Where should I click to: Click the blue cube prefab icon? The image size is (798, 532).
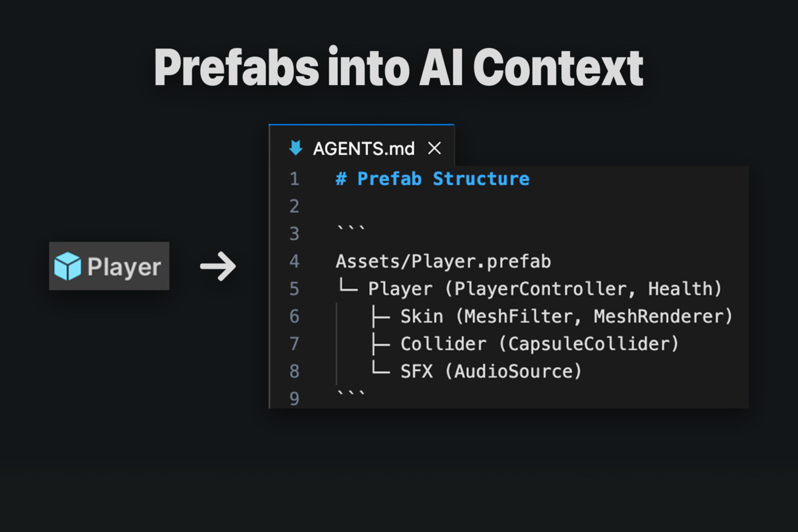[x=68, y=267]
